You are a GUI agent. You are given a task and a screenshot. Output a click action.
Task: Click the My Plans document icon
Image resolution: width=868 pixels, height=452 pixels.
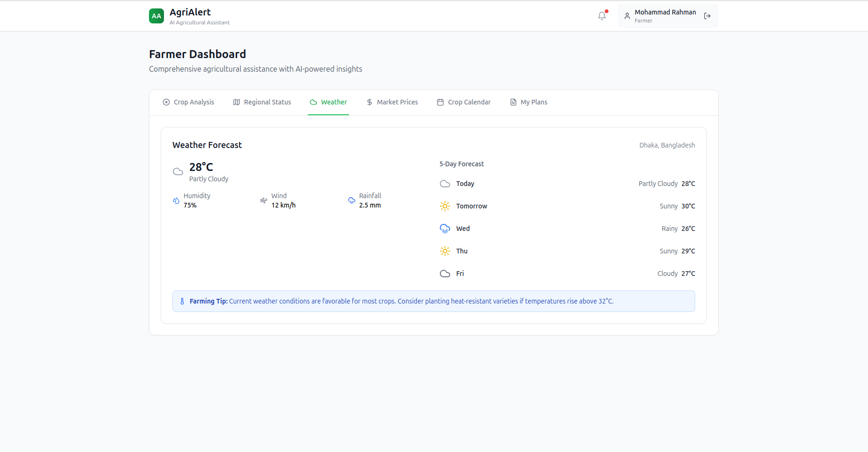pyautogui.click(x=513, y=102)
